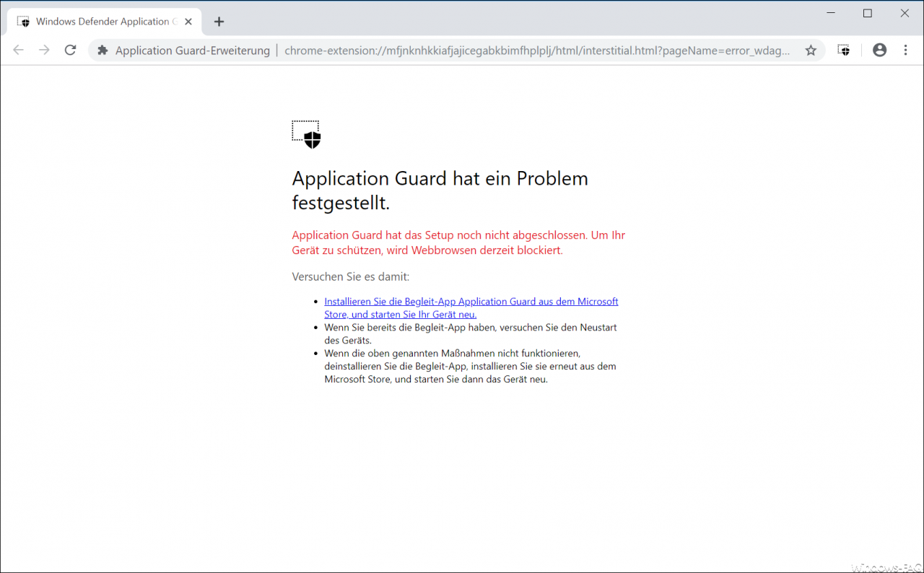The width and height of the screenshot is (924, 573).
Task: Bookmark this page with the star icon
Action: 811,51
